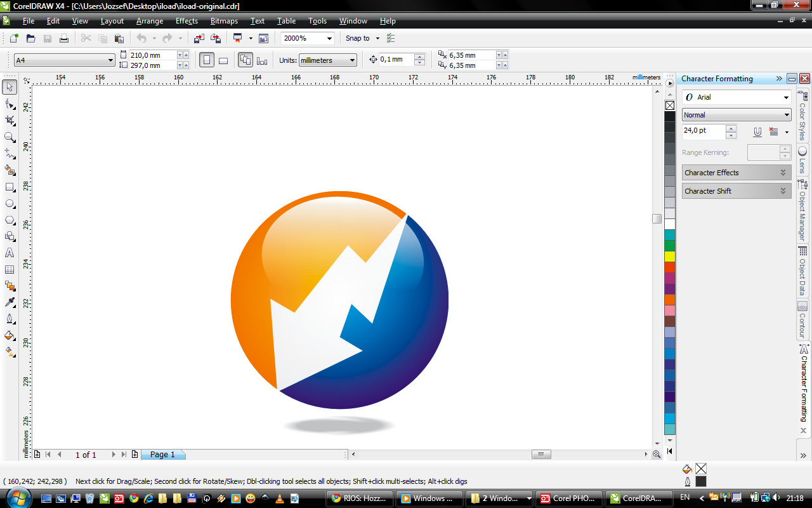Select the Ellipse tool
Screen dimensions: 812x508
[10, 203]
